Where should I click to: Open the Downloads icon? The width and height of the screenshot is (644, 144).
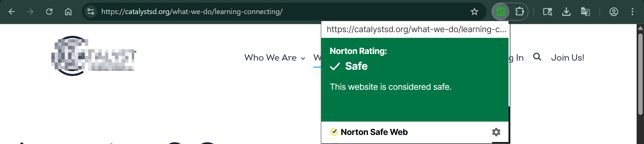coord(566,12)
